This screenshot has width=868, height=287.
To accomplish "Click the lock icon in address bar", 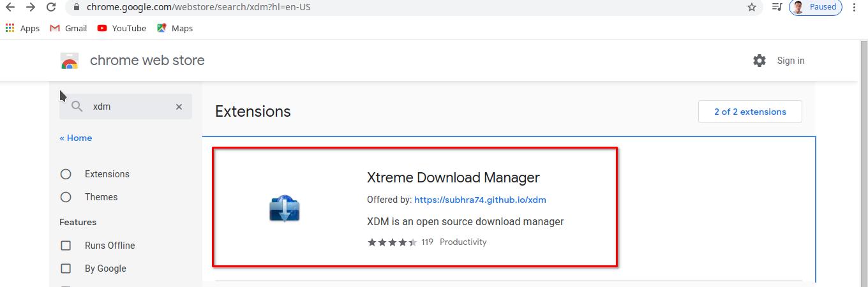I will [77, 7].
